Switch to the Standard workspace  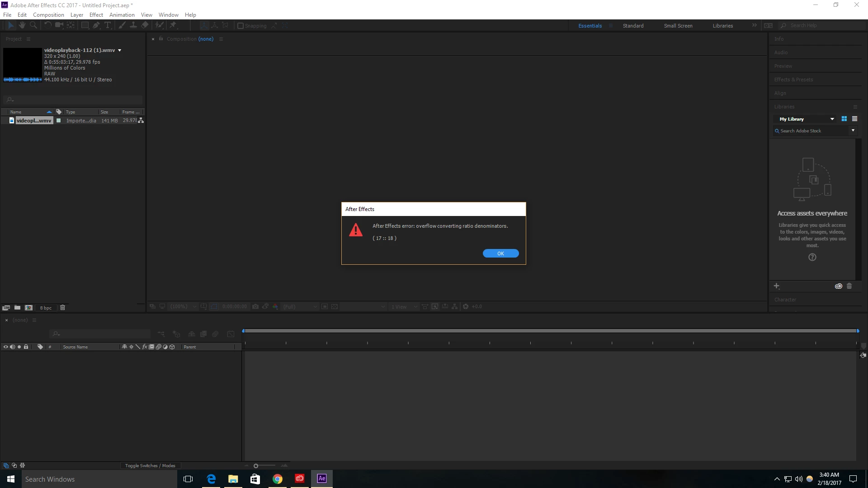(x=633, y=26)
